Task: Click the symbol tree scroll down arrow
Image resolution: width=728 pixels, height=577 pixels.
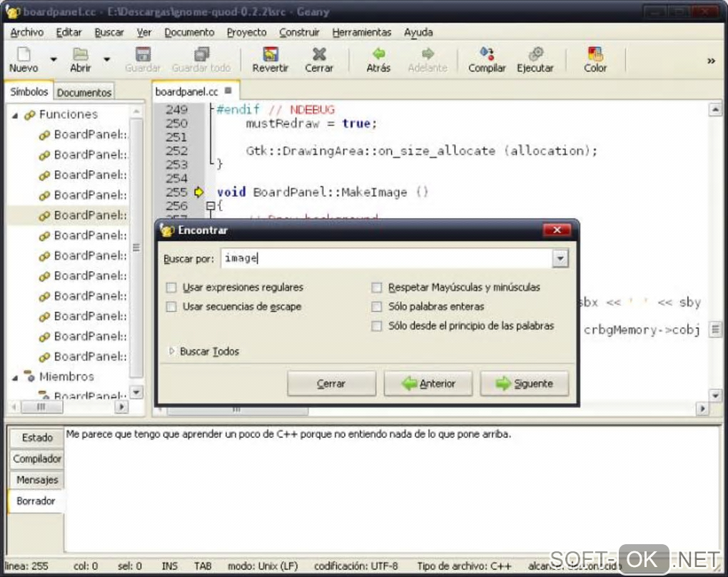Action: pos(136,392)
